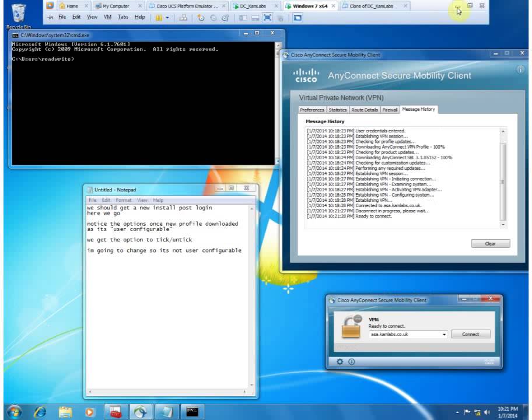
Task: Click the message history scrollbar thumb
Action: [x=503, y=182]
